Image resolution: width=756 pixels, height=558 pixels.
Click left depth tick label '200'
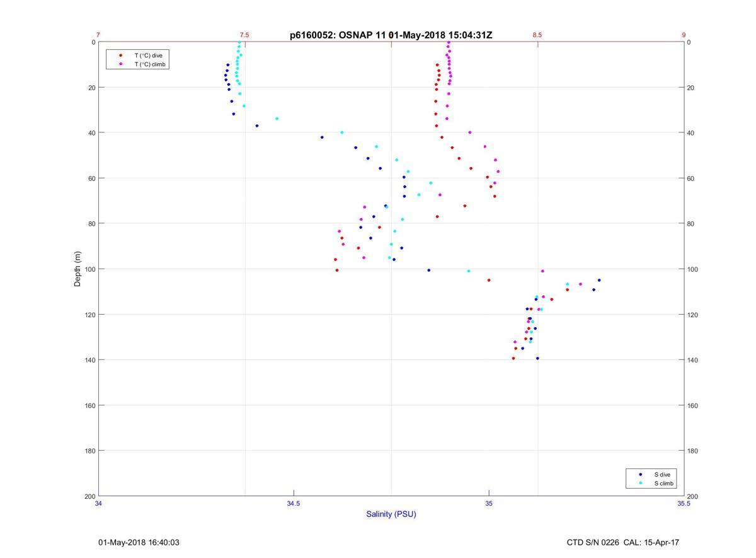tap(89, 496)
